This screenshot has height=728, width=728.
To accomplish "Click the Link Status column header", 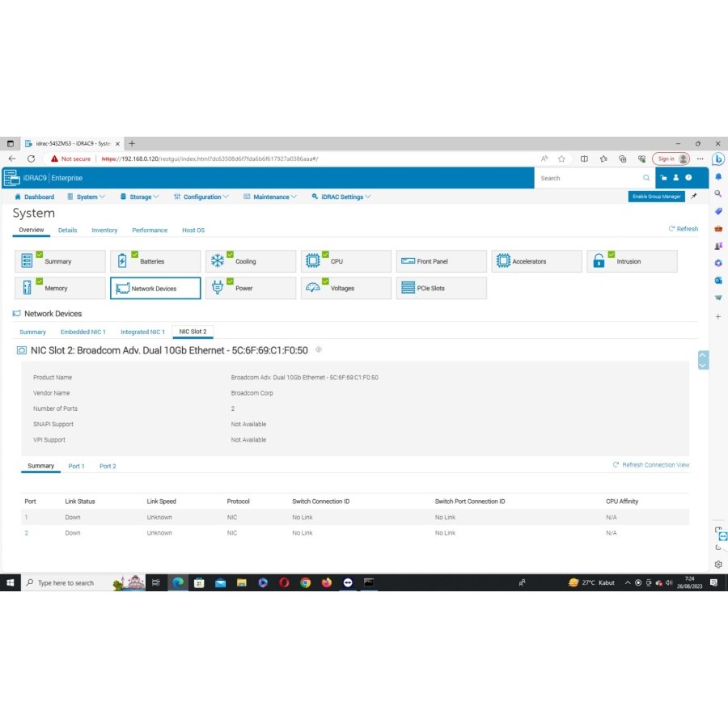I will [x=80, y=501].
